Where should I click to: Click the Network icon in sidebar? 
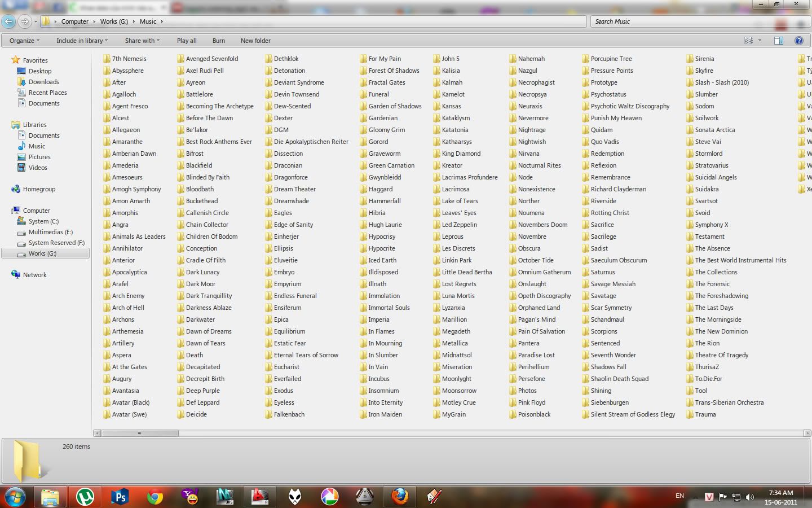click(x=16, y=275)
